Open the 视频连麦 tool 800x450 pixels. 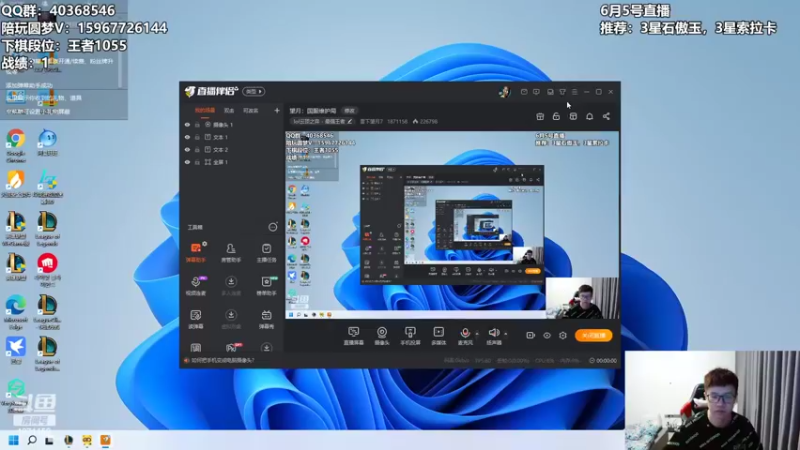click(x=196, y=286)
